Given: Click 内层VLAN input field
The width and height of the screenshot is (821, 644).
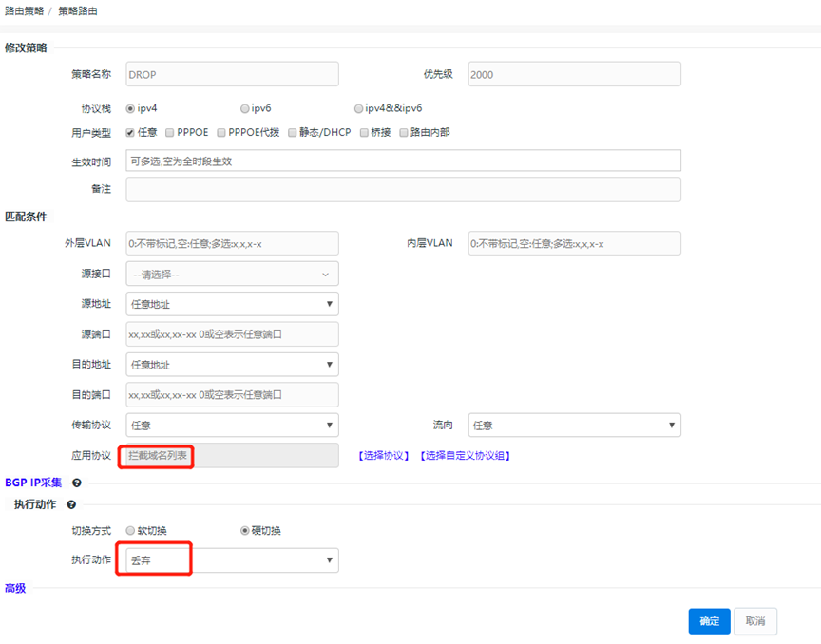Looking at the screenshot, I should [x=574, y=243].
